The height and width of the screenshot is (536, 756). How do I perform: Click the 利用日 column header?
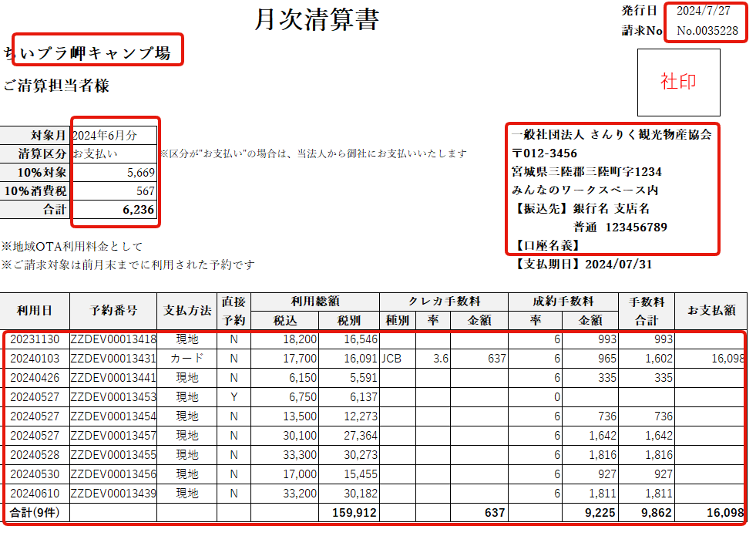click(x=35, y=311)
